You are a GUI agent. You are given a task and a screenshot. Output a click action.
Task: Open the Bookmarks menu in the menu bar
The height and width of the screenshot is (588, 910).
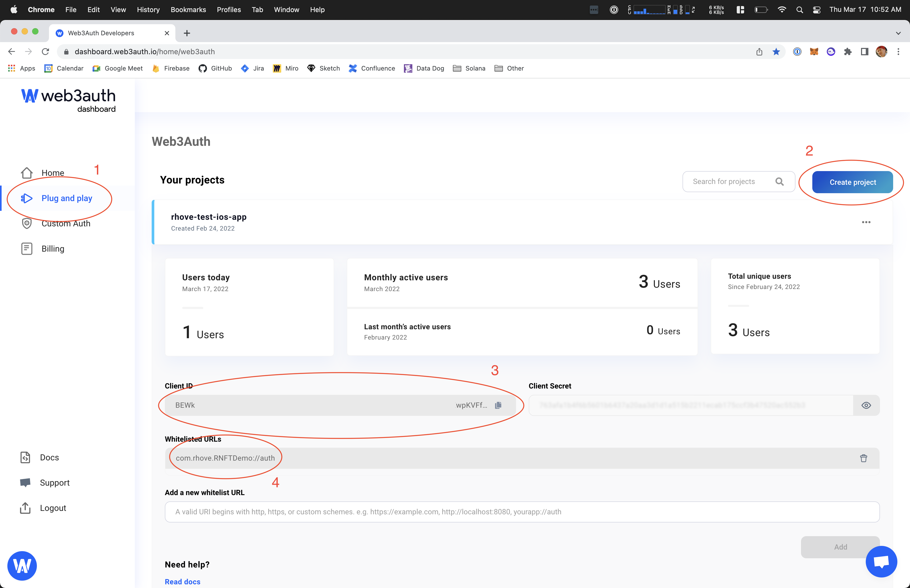pyautogui.click(x=188, y=9)
